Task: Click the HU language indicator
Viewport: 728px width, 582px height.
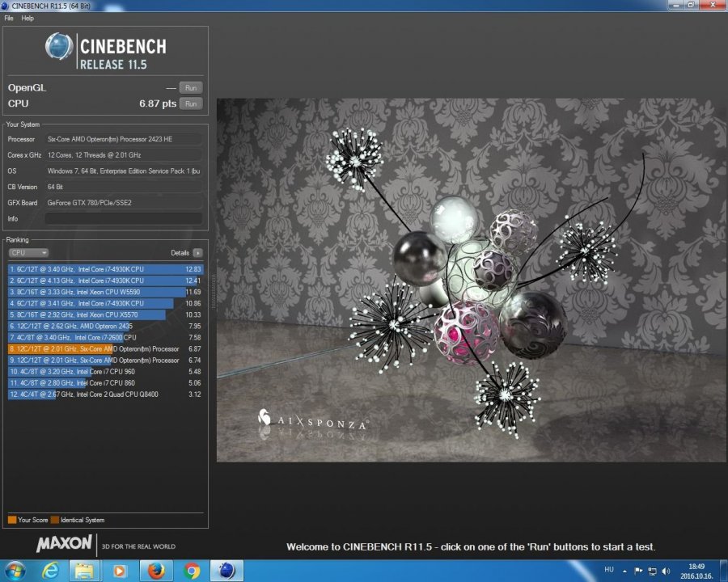Action: click(609, 569)
